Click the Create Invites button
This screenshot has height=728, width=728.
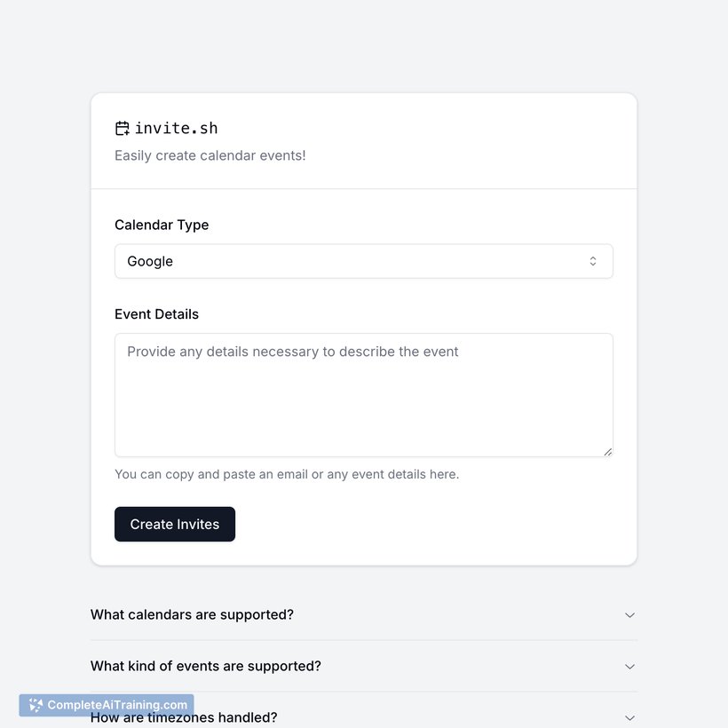point(175,524)
